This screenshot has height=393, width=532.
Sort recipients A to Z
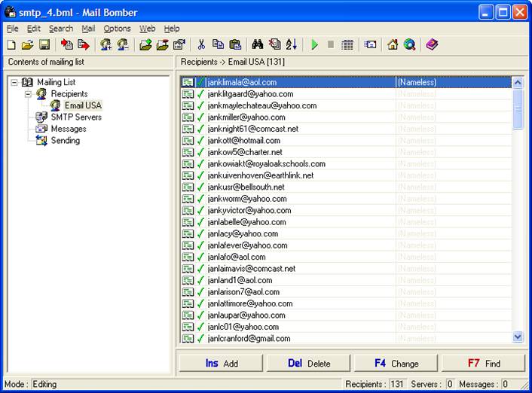coord(292,44)
